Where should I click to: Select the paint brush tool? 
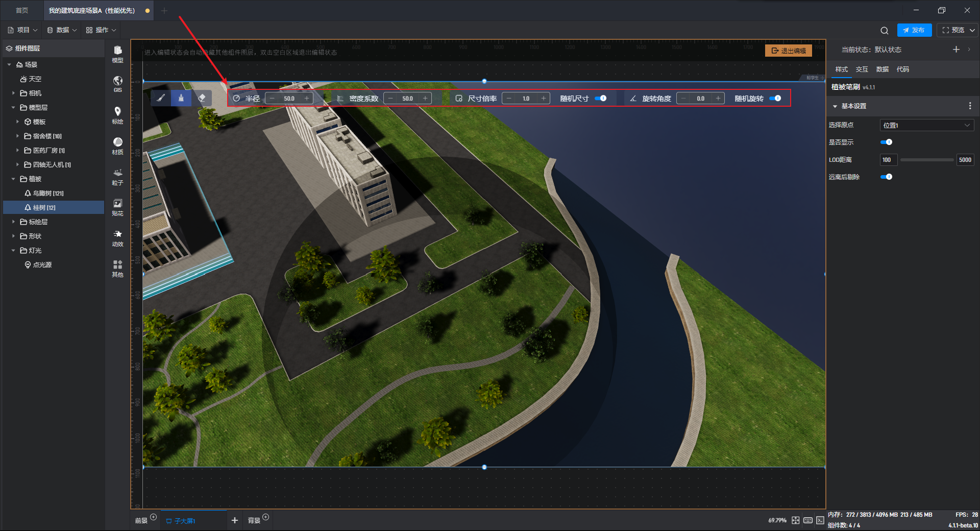[161, 98]
